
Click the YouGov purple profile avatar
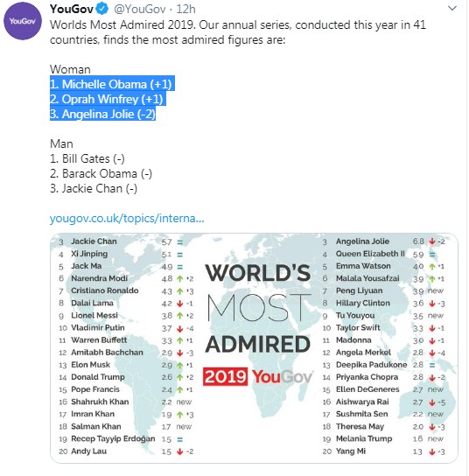tap(23, 21)
